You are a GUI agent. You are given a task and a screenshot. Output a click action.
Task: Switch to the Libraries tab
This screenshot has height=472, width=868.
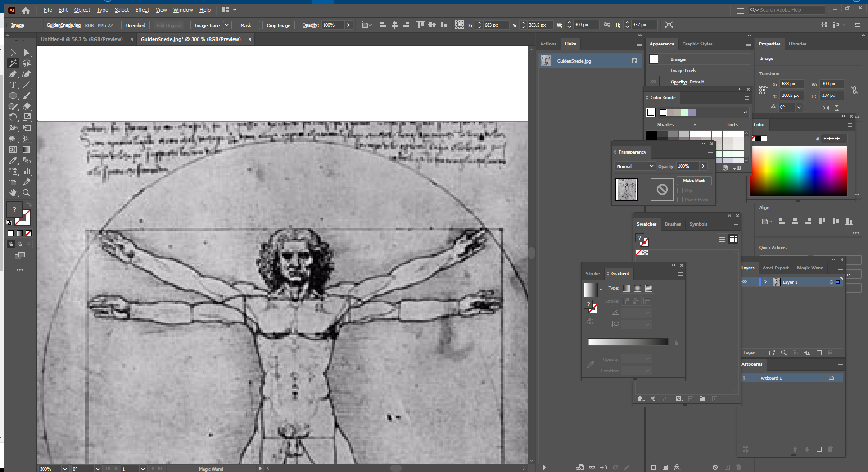pyautogui.click(x=797, y=44)
